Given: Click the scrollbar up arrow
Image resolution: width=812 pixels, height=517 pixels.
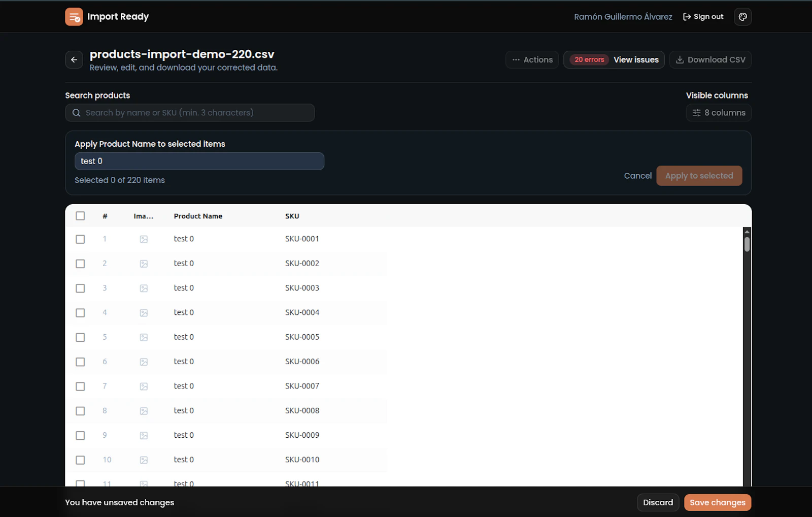Looking at the screenshot, I should pos(747,231).
